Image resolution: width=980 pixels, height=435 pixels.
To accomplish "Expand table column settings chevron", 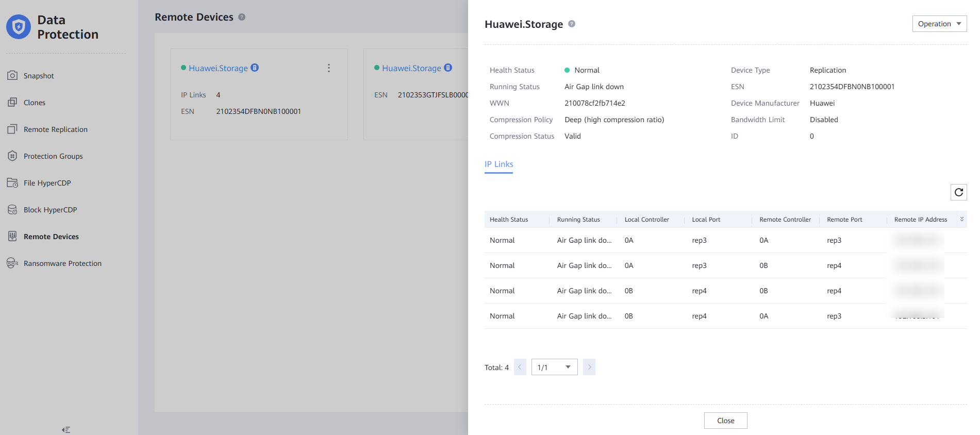I will 961,220.
